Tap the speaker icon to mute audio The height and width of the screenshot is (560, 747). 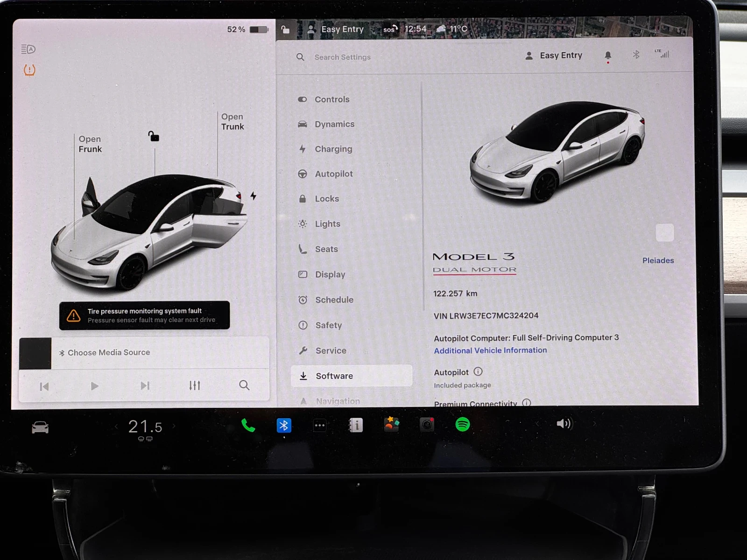click(564, 424)
